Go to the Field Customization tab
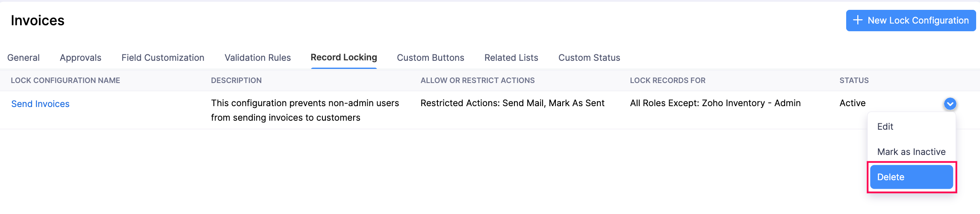 coord(163,58)
